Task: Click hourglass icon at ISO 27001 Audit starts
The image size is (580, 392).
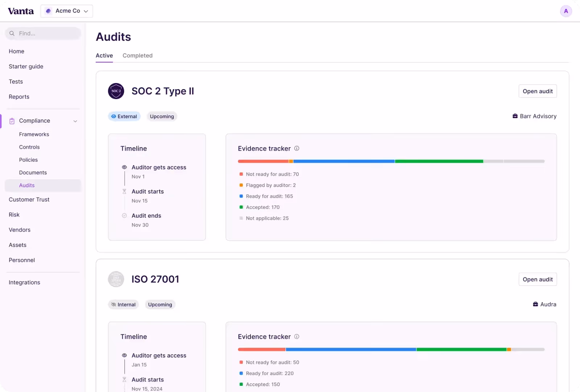Action: 124,380
